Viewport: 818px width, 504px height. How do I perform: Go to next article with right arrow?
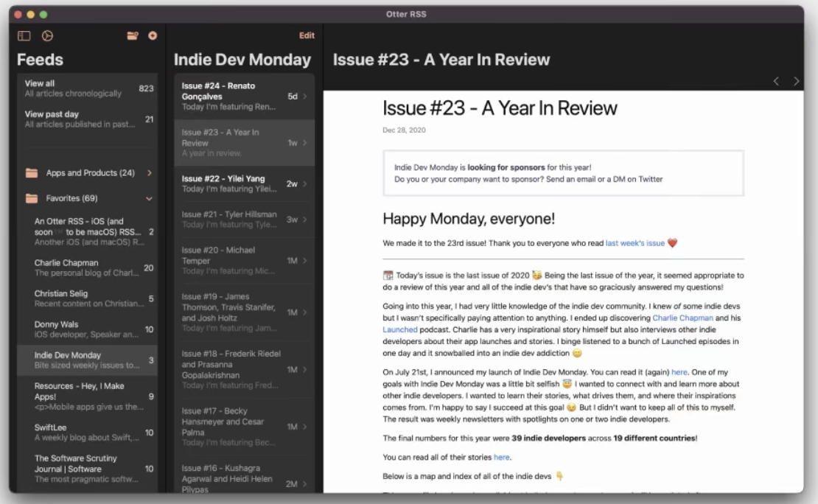[x=796, y=81]
